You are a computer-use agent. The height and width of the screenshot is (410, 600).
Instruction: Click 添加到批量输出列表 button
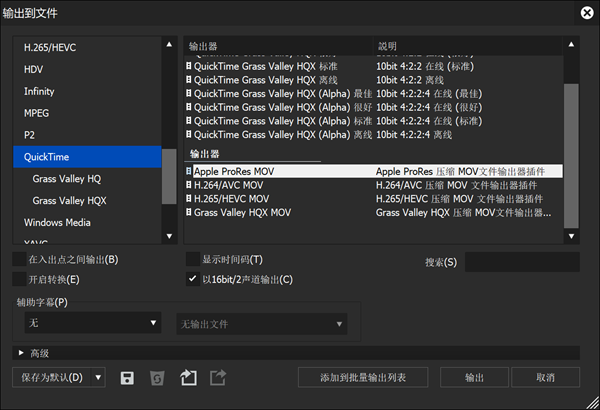pyautogui.click(x=363, y=377)
